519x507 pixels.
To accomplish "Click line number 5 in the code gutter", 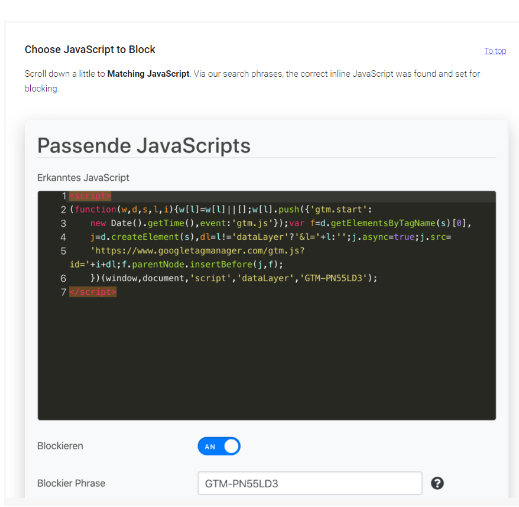I will tap(63, 251).
